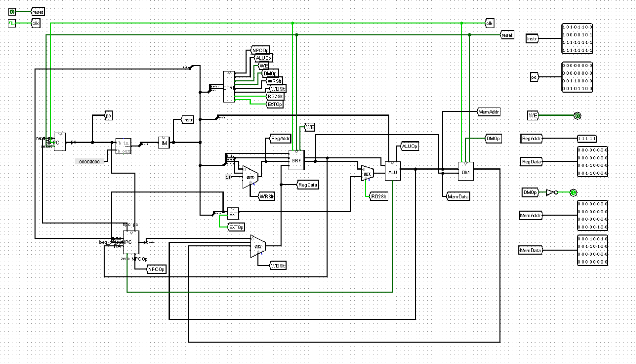
Task: Select the WE tunnel from CTRL
Action: pyautogui.click(x=263, y=66)
